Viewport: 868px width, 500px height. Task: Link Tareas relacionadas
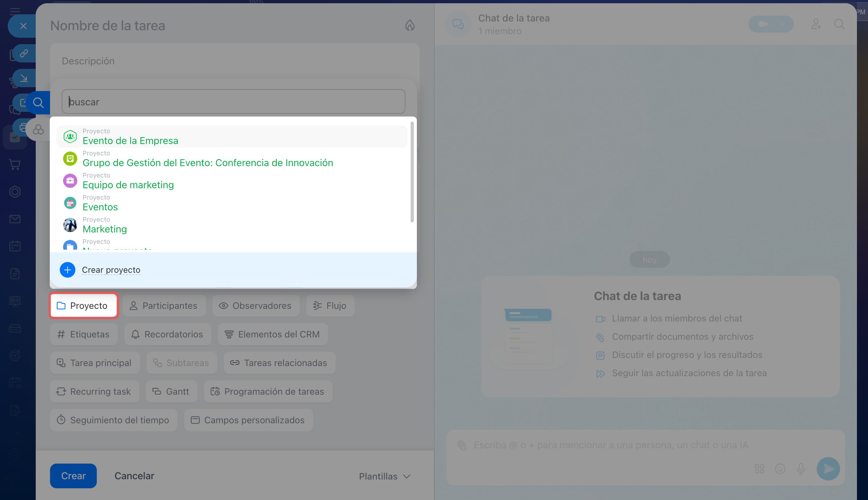[x=280, y=363]
